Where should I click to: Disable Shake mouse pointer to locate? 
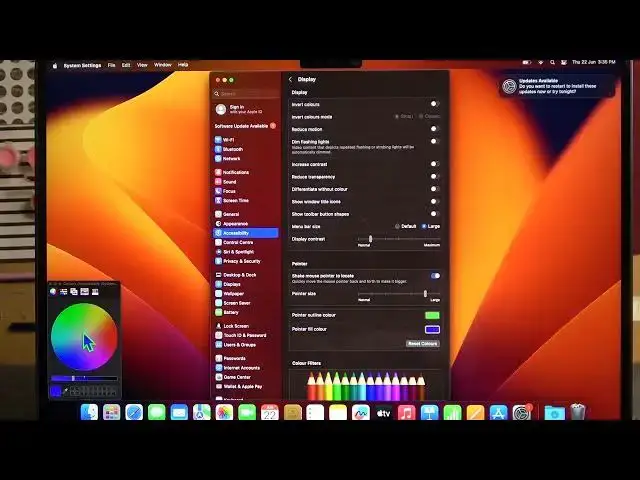click(435, 276)
